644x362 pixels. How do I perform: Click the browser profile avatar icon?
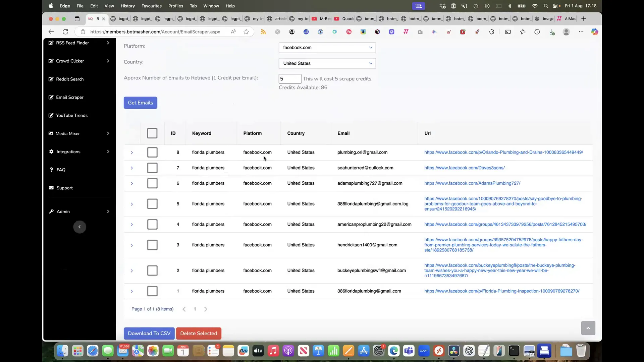pos(566,32)
